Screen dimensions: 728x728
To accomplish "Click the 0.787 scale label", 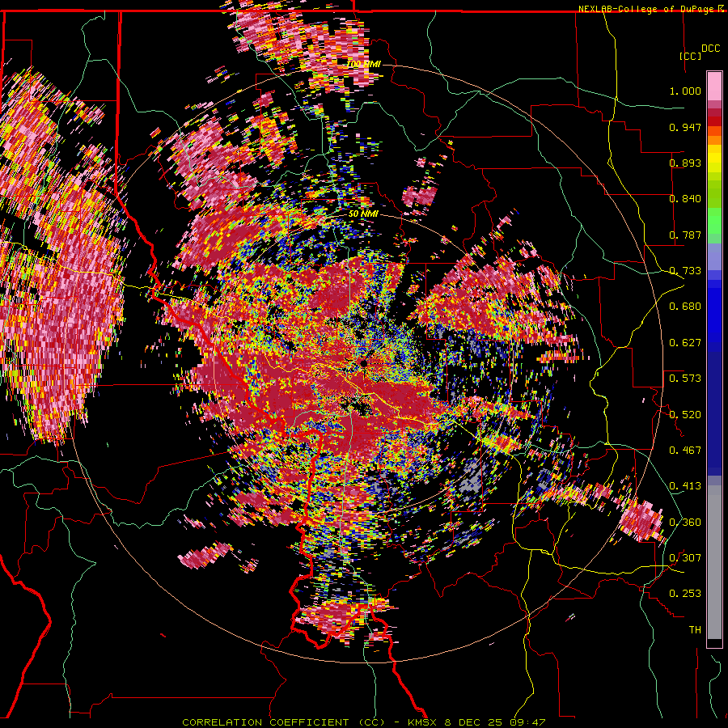I will click(x=685, y=235).
